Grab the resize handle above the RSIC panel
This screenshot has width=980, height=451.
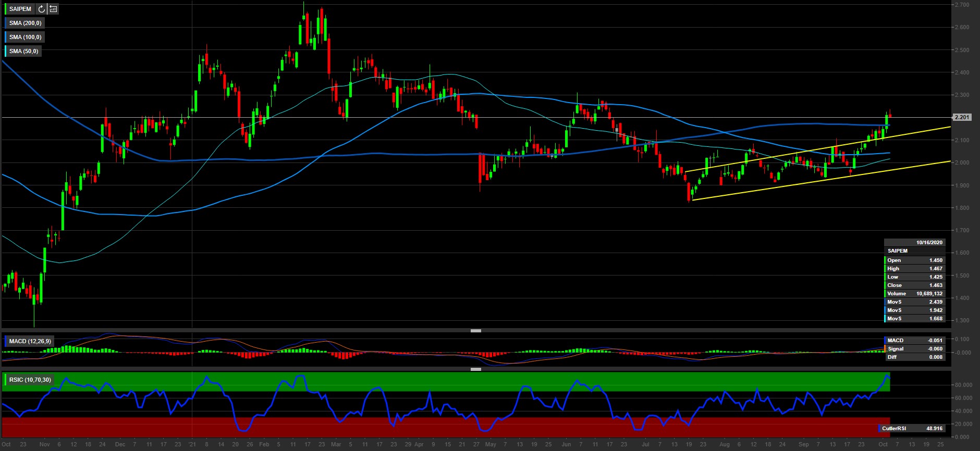[475, 369]
